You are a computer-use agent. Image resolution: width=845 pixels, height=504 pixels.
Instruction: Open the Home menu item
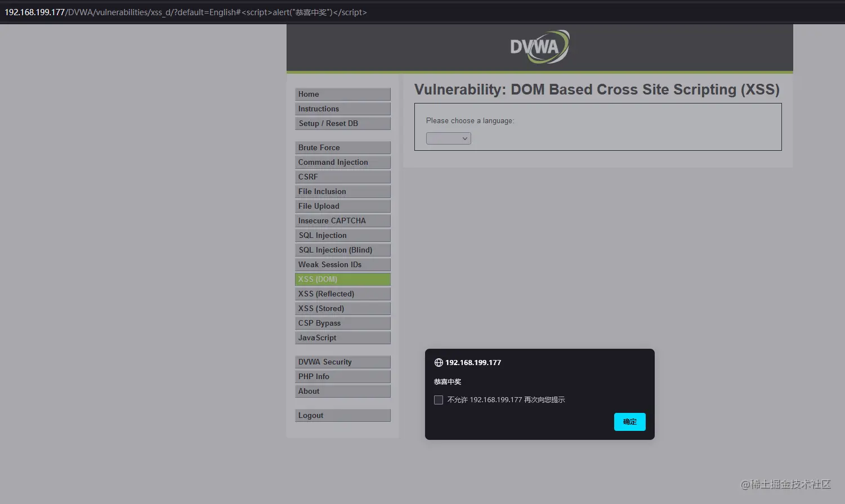tap(343, 94)
